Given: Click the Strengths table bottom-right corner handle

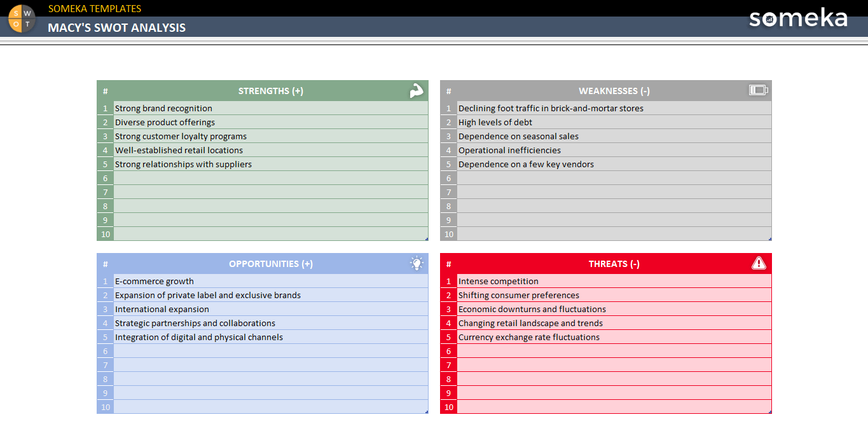Looking at the screenshot, I should (427, 239).
